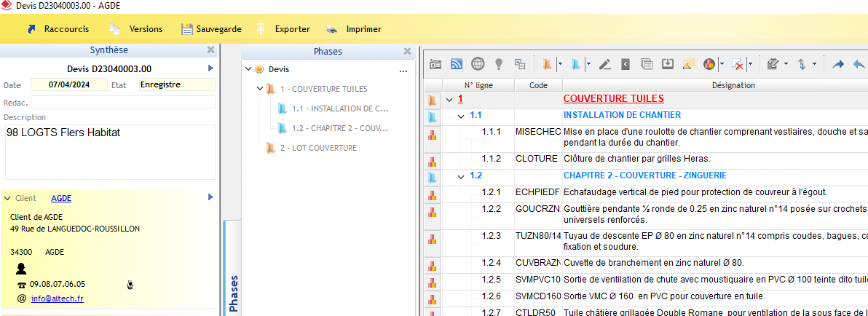Click the RSS feed icon in toolbar
Image resolution: width=868 pixels, height=316 pixels.
point(457,64)
